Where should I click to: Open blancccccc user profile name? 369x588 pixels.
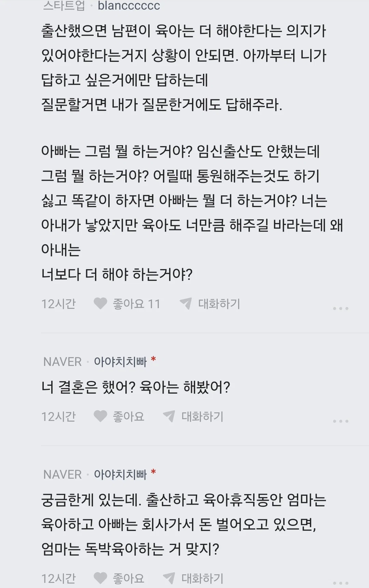129,6
